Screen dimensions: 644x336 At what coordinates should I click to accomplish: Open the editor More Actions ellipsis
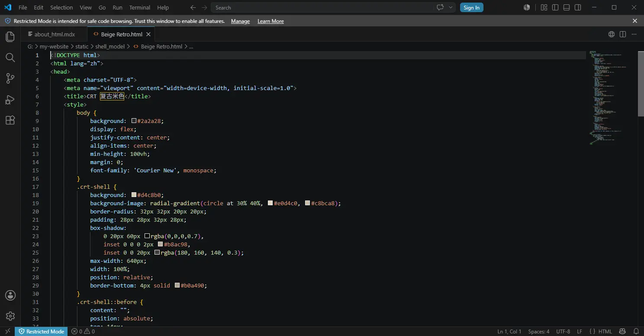(634, 34)
